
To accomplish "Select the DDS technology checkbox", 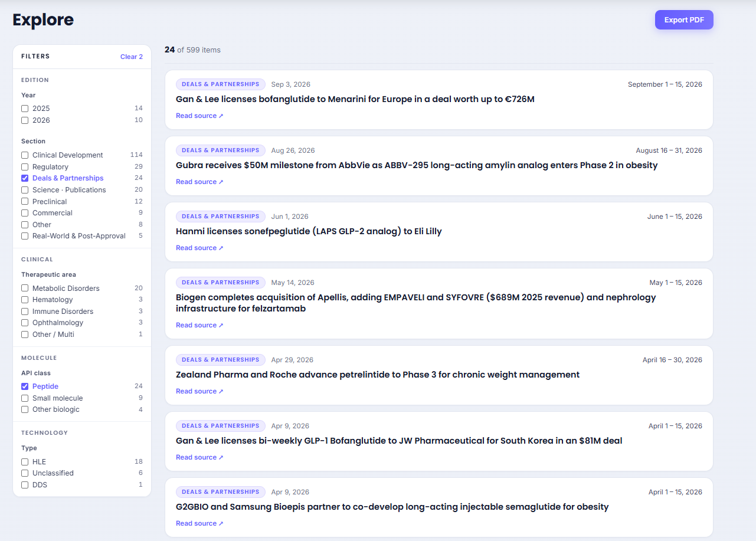I will point(25,485).
